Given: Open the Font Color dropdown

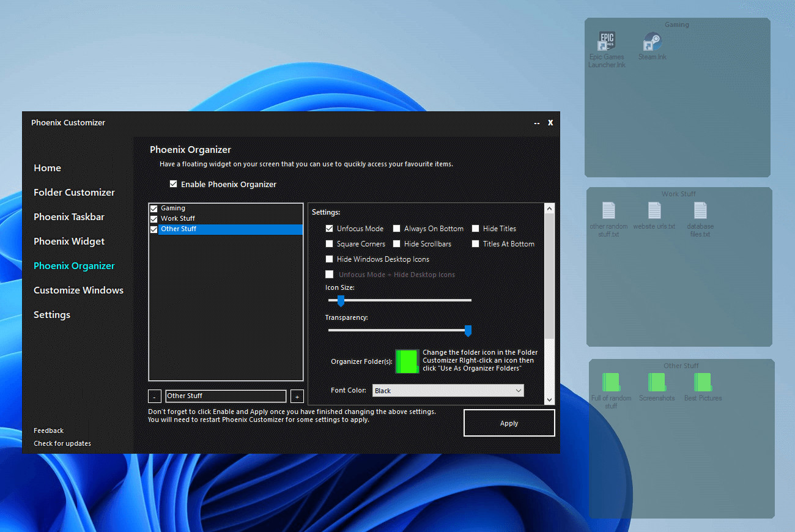Looking at the screenshot, I should [x=448, y=391].
